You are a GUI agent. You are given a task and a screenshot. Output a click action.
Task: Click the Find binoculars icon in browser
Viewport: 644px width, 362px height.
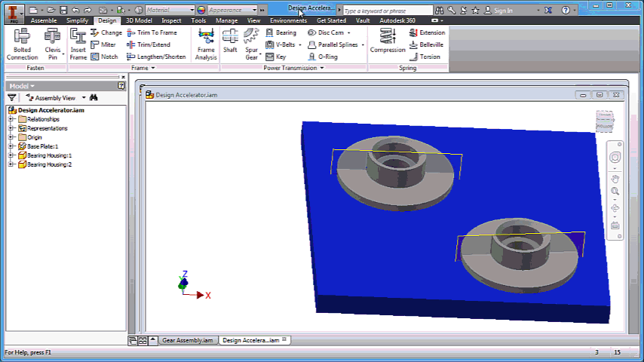coord(94,97)
